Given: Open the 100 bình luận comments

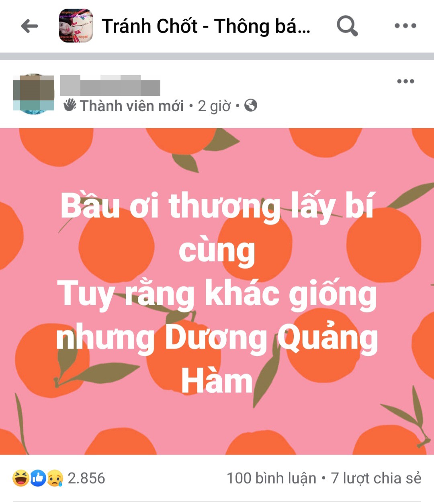Looking at the screenshot, I should [272, 478].
